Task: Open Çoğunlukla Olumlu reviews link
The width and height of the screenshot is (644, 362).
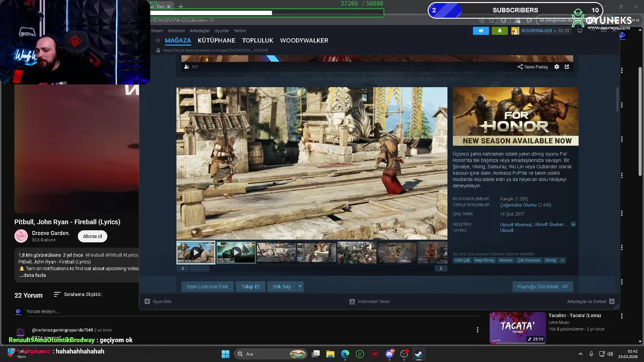Action: click(518, 205)
